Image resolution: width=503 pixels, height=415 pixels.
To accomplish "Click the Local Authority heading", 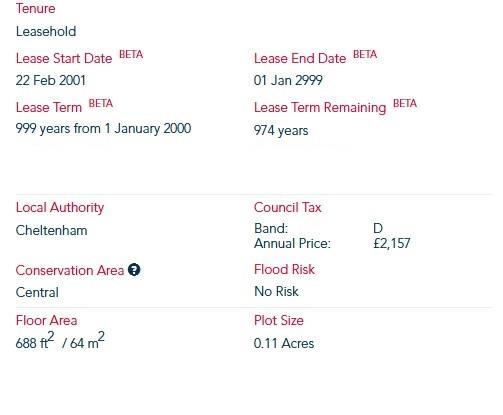I will (x=60, y=208).
